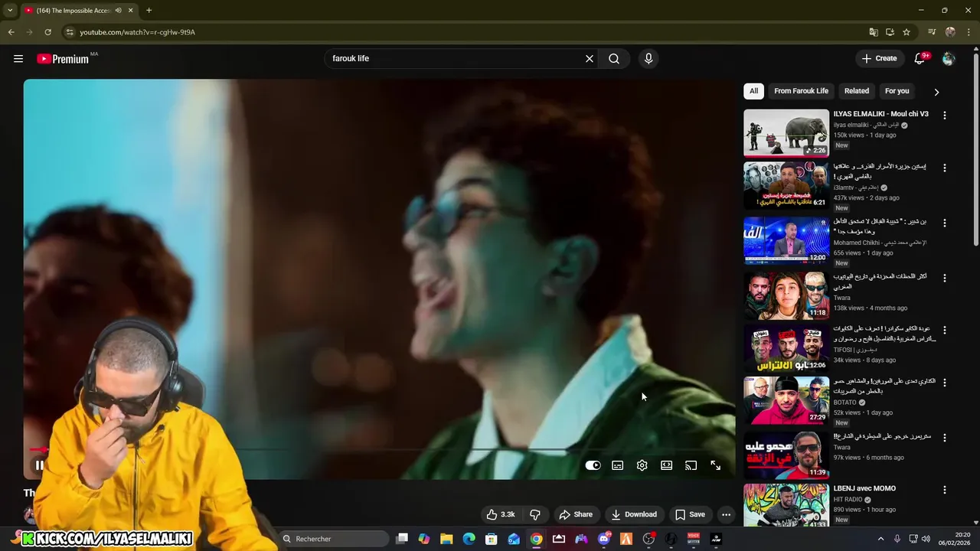
Task: Go back in browser history
Action: click(x=11, y=32)
